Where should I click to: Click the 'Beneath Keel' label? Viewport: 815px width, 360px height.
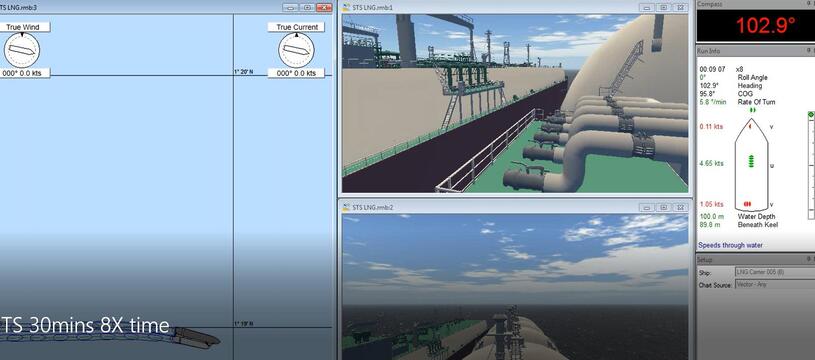click(x=758, y=225)
